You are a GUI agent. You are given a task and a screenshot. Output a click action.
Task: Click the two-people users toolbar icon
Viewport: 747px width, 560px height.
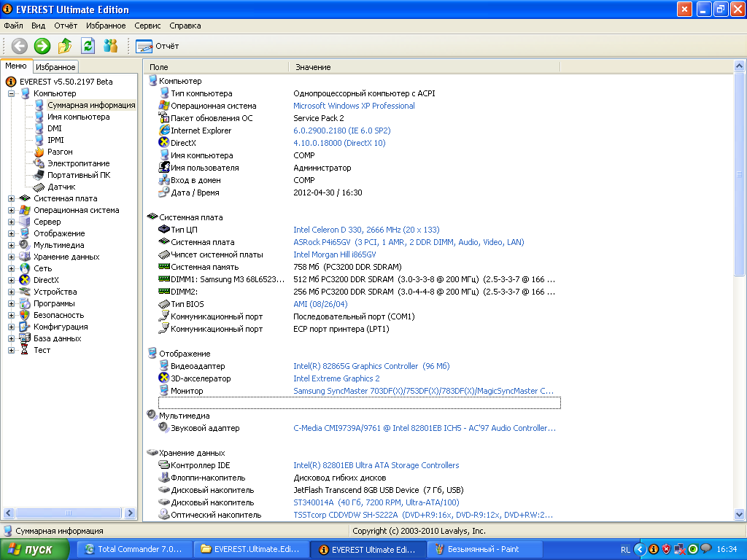click(x=110, y=46)
